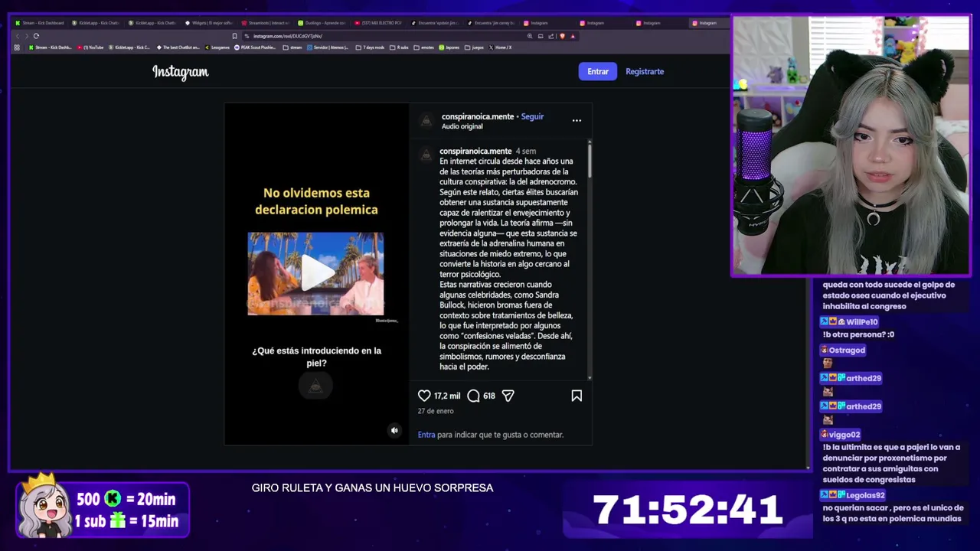Open the Japones bookmark

[x=449, y=47]
